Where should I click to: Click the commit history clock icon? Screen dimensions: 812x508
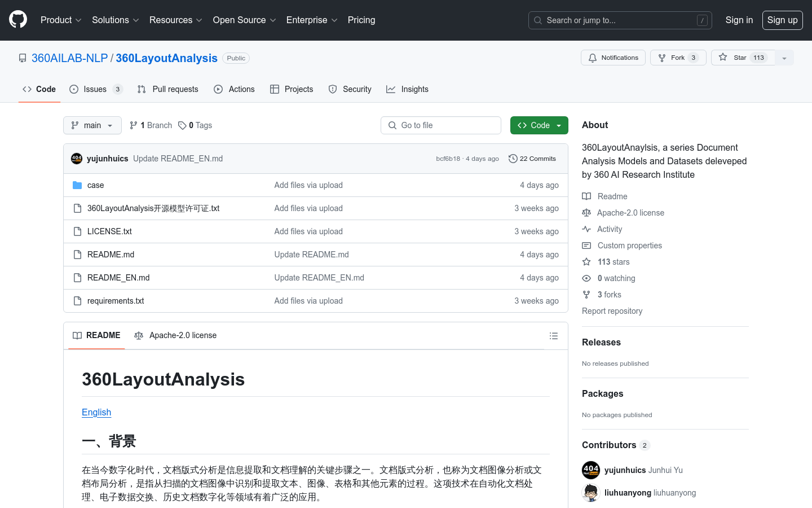(x=513, y=159)
